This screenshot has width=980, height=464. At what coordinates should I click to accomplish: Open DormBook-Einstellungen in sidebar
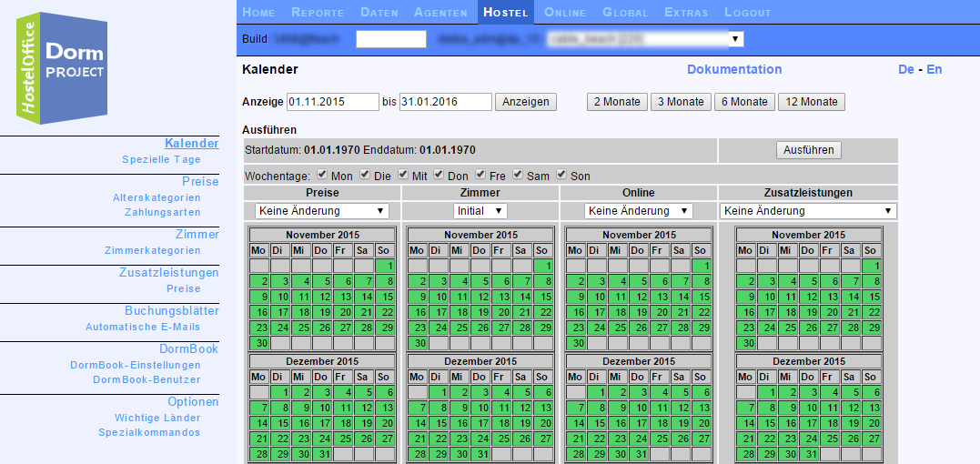coord(136,365)
